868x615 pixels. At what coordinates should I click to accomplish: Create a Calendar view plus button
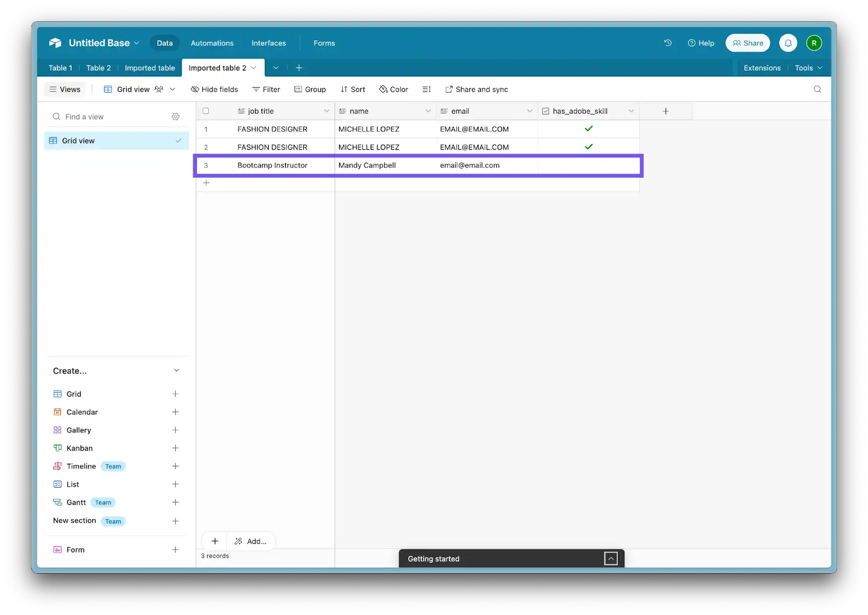point(175,412)
